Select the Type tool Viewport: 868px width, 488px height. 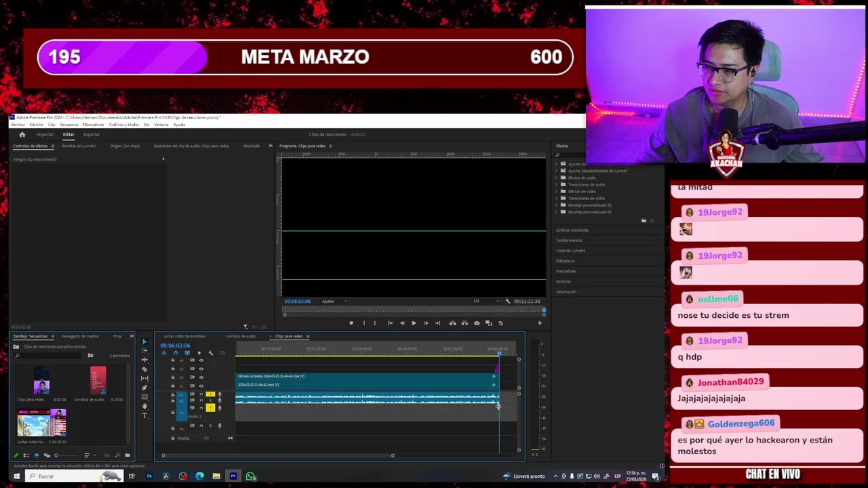point(144,415)
